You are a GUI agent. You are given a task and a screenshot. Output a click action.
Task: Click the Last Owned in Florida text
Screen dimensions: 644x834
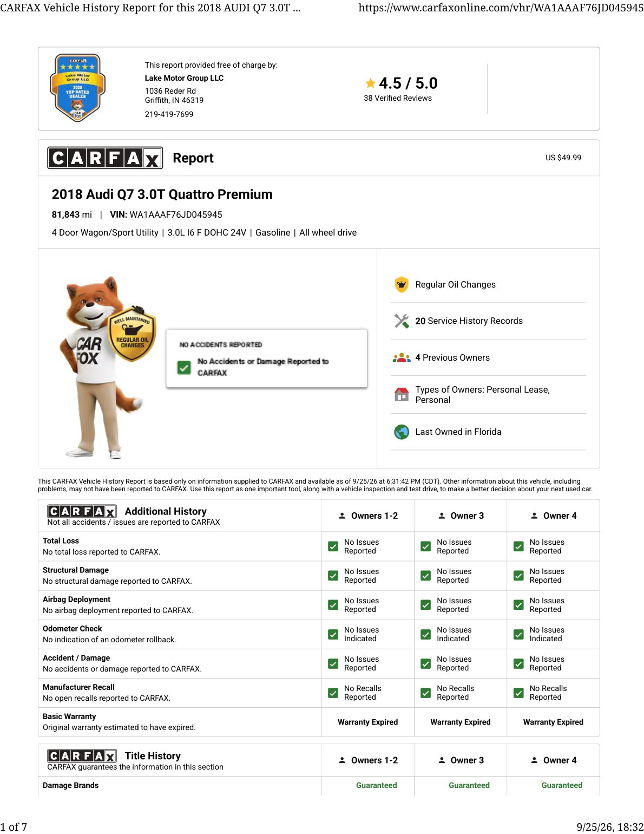458,432
